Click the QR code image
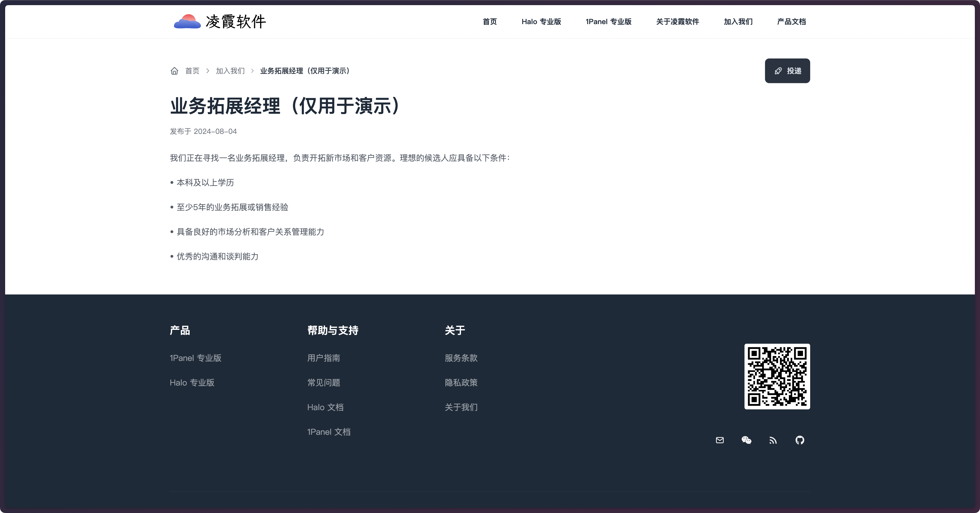 777,376
